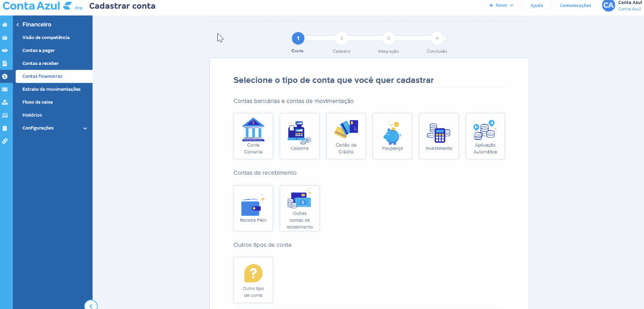644x309 pixels.
Task: Open Fluxo de caixa menu item
Action: pos(38,102)
